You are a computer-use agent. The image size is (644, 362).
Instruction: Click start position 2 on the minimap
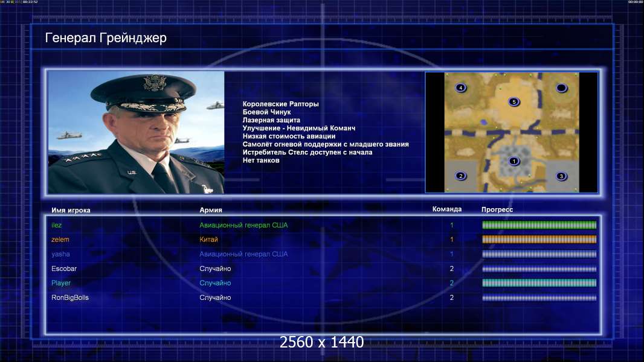[x=461, y=176]
